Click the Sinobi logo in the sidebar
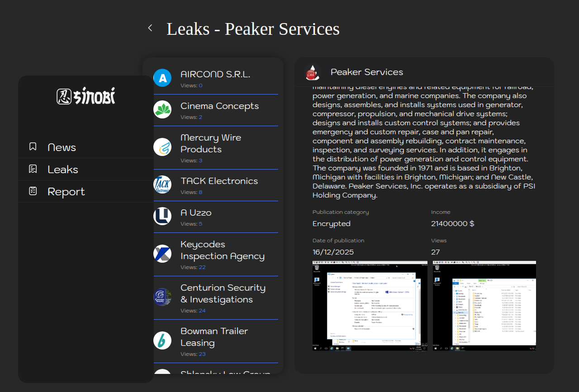Screen dimensions: 579x392 (x=86, y=96)
